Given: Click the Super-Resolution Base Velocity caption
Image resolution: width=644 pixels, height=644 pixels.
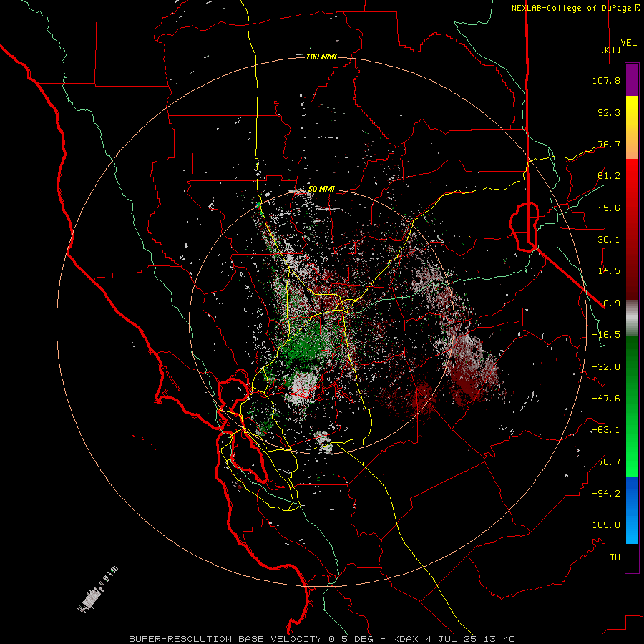Looking at the screenshot, I should click(x=322, y=639).
